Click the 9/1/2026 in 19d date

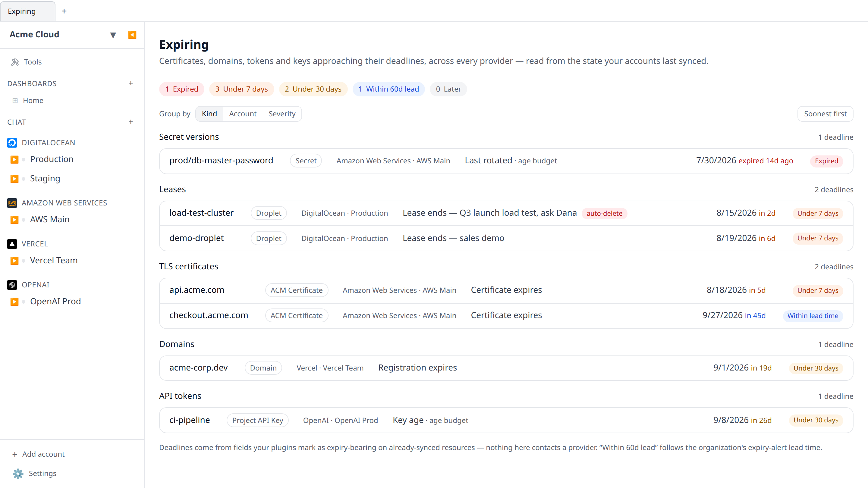[x=742, y=368]
